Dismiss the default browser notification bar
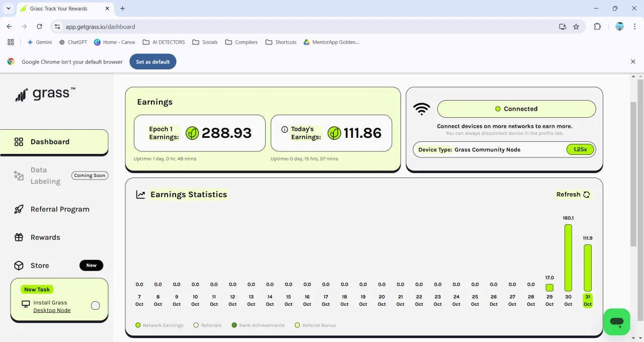This screenshot has height=342, width=644. point(633,61)
